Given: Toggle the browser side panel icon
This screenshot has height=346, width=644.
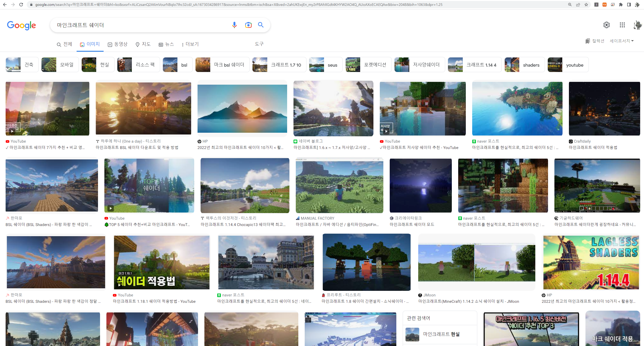Looking at the screenshot, I should (x=629, y=5).
